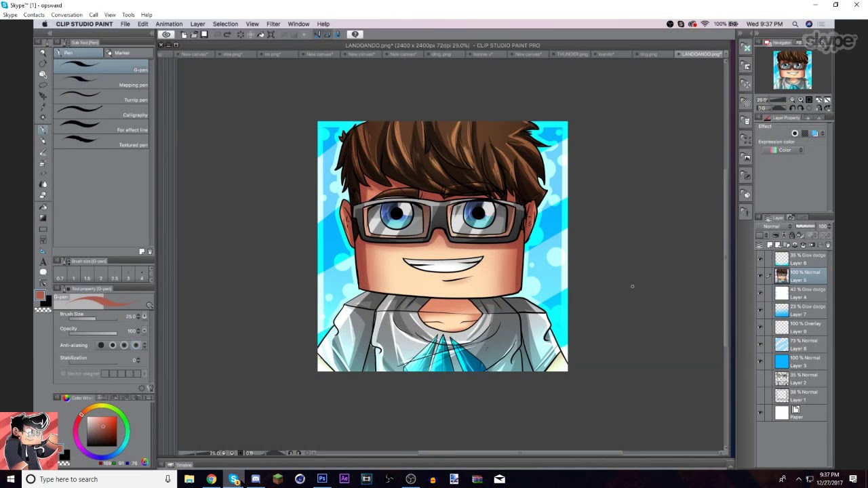Screen dimensions: 868x488
Task: Hide Layer 8 using its eye icon
Action: (x=759, y=344)
